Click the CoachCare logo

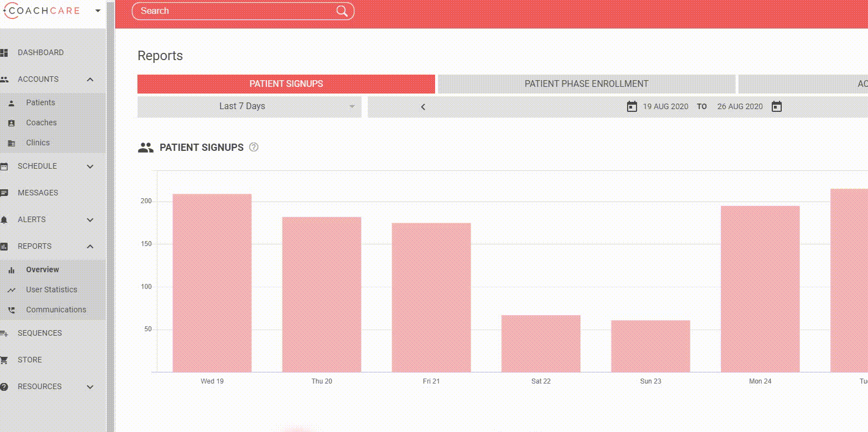click(x=42, y=11)
